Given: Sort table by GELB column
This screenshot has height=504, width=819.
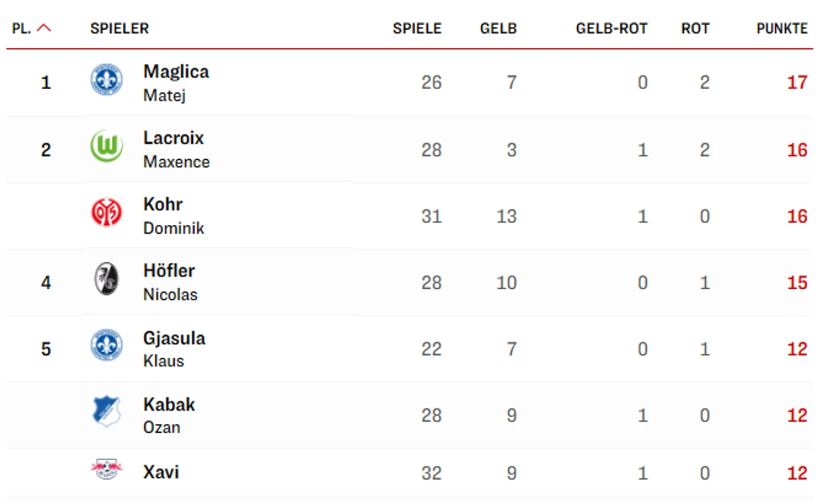Looking at the screenshot, I should click(x=498, y=29).
